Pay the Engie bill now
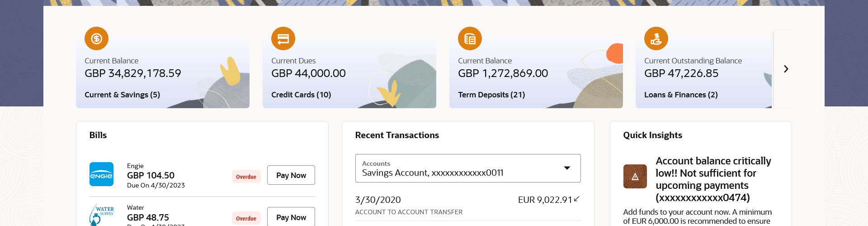868x226 pixels. tap(291, 175)
